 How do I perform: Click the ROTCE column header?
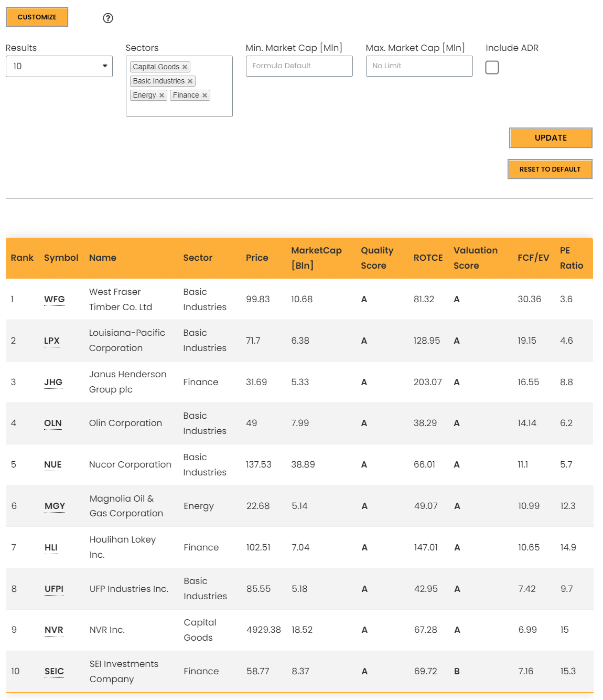click(428, 258)
